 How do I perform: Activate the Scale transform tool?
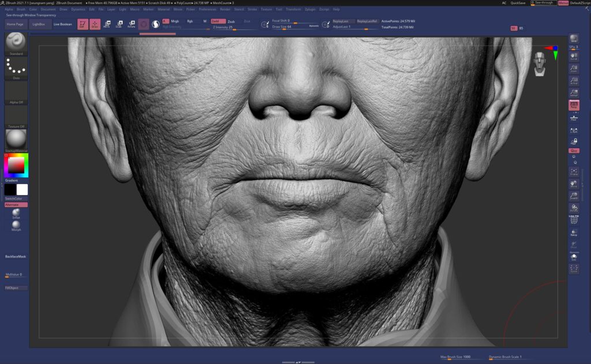click(119, 24)
